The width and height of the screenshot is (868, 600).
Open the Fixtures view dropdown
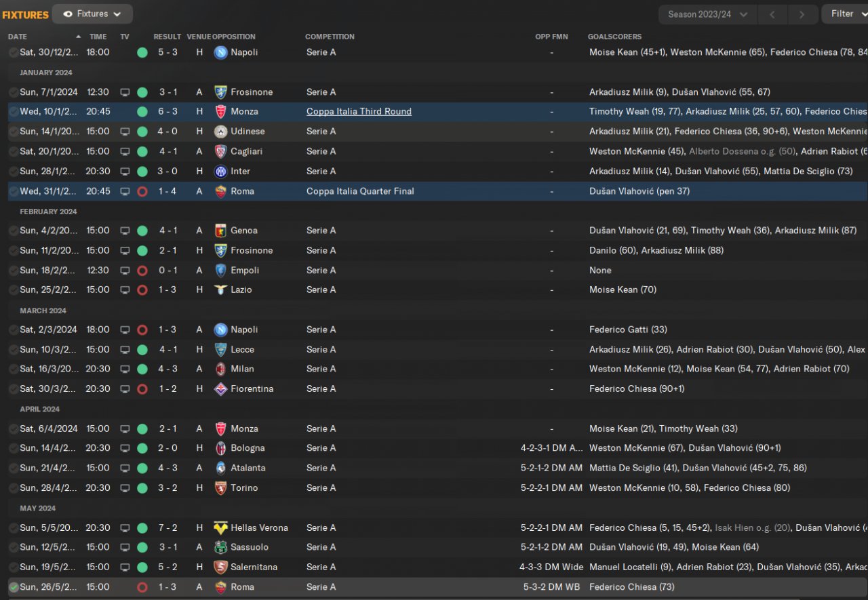[x=92, y=14]
